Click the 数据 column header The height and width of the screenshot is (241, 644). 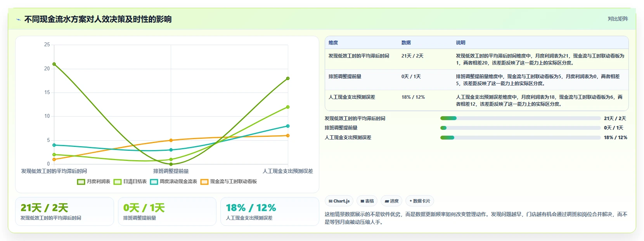click(406, 43)
